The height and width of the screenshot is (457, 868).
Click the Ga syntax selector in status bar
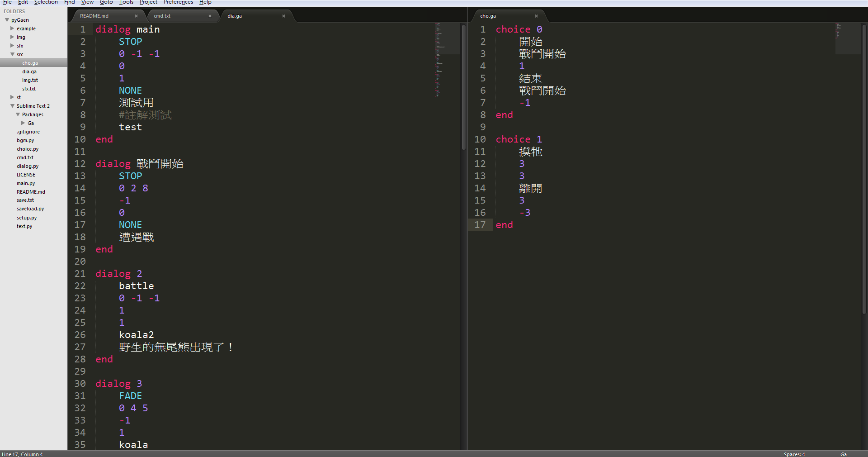(x=844, y=454)
